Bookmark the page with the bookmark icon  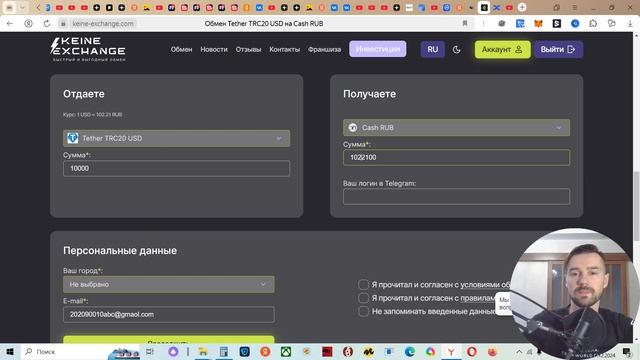[x=464, y=24]
